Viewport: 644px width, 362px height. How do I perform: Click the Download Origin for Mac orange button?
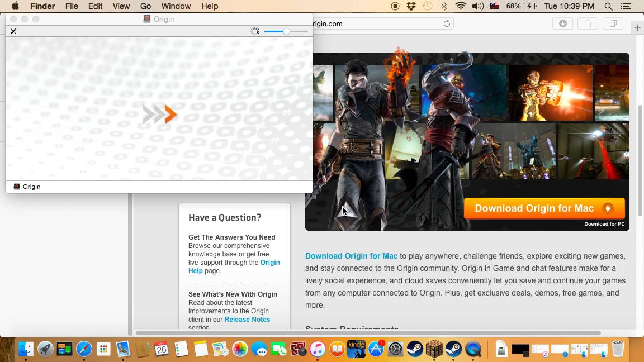tap(544, 208)
